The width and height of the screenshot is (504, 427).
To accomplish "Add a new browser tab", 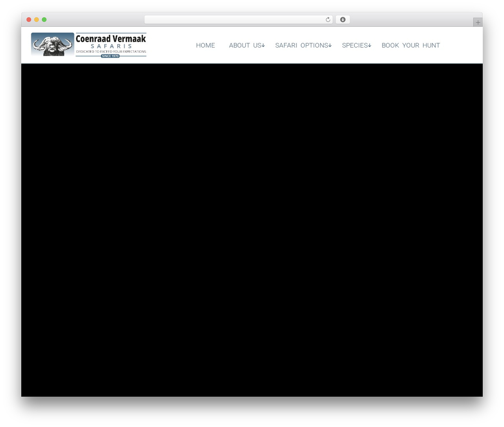I will pyautogui.click(x=478, y=22).
